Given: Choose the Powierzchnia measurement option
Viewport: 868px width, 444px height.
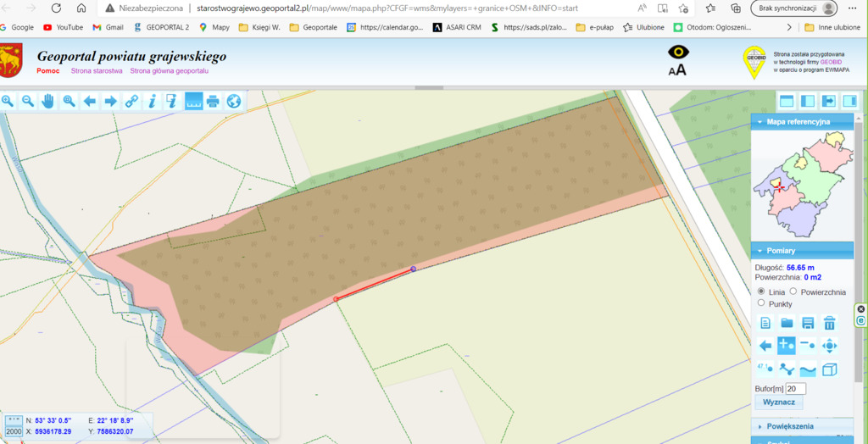Looking at the screenshot, I should click(793, 291).
